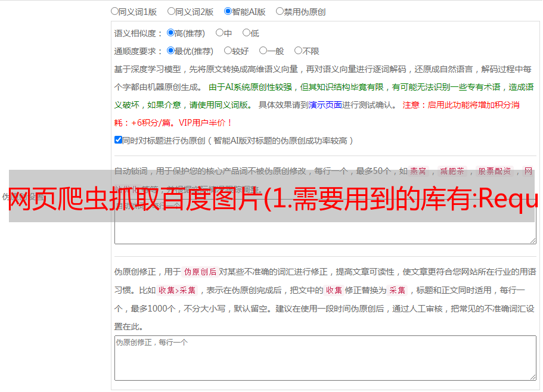Set 语义相似度 to 低

click(246, 33)
